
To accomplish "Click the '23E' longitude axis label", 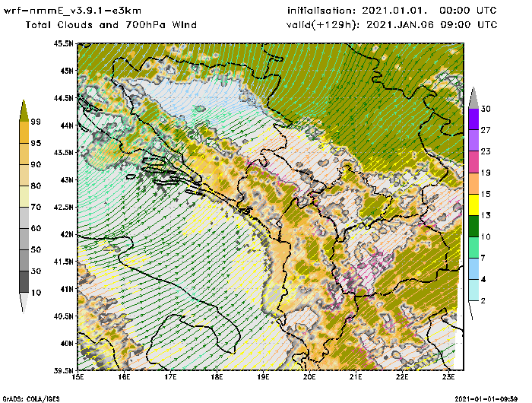I will [x=448, y=377].
